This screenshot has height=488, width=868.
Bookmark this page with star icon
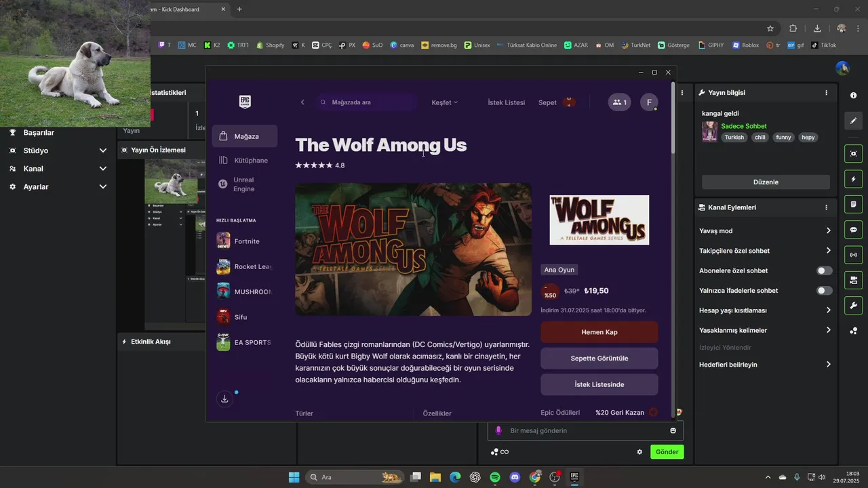click(770, 28)
